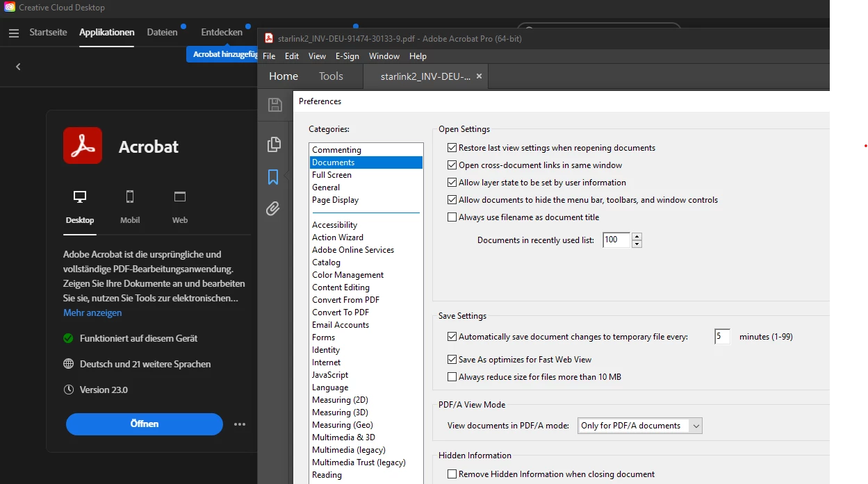
Task: Open the page thumbnails panel icon
Action: point(274,144)
